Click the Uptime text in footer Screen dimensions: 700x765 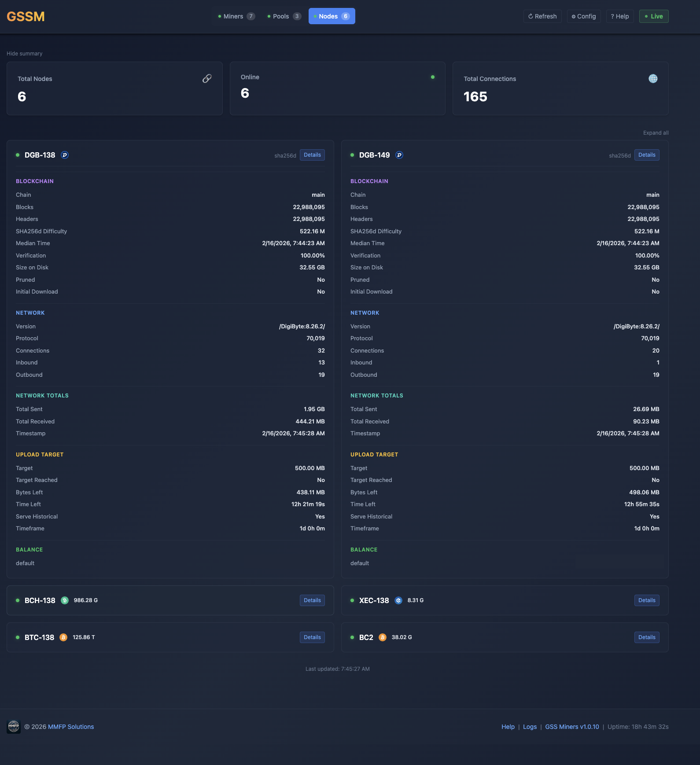coord(638,727)
